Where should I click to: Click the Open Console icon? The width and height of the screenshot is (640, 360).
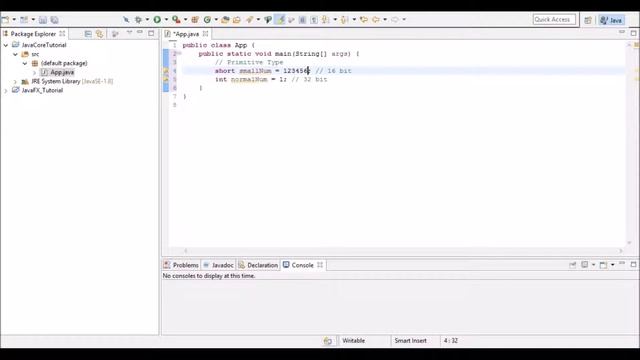coord(603,265)
